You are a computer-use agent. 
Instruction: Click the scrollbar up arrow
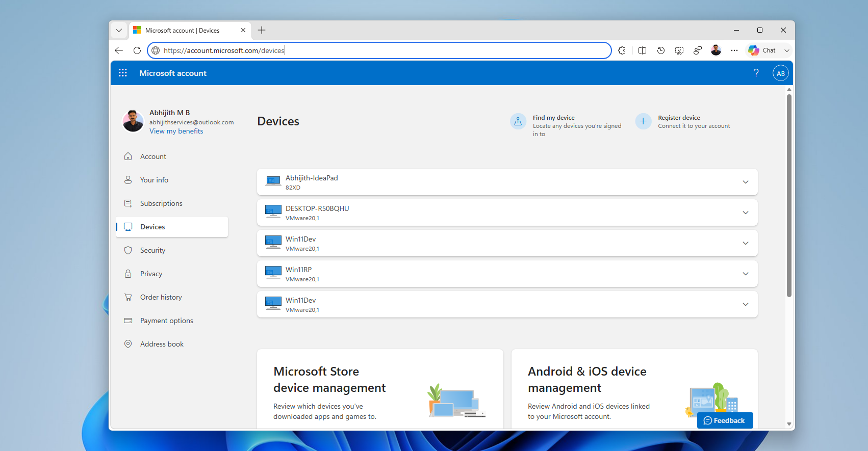tap(789, 90)
